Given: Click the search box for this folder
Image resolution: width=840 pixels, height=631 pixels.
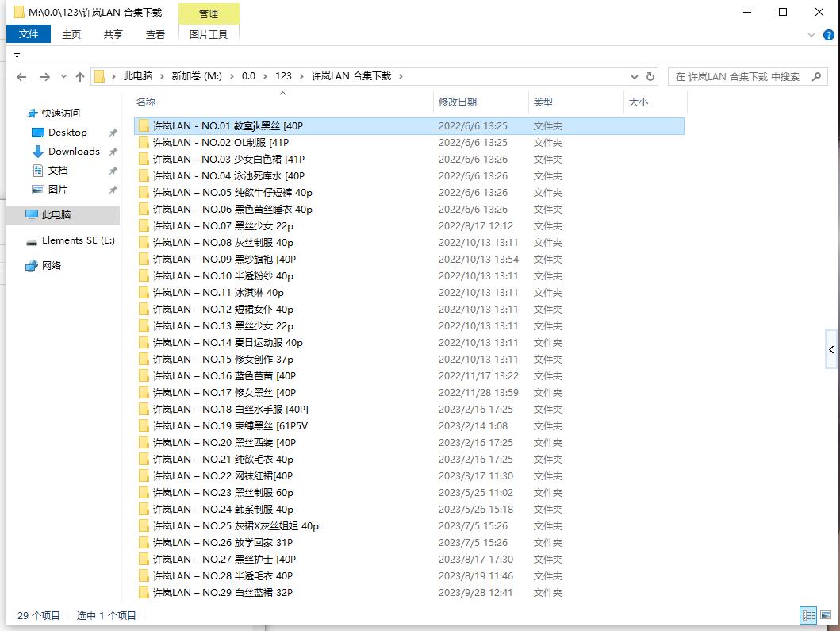Looking at the screenshot, I should click(x=748, y=77).
